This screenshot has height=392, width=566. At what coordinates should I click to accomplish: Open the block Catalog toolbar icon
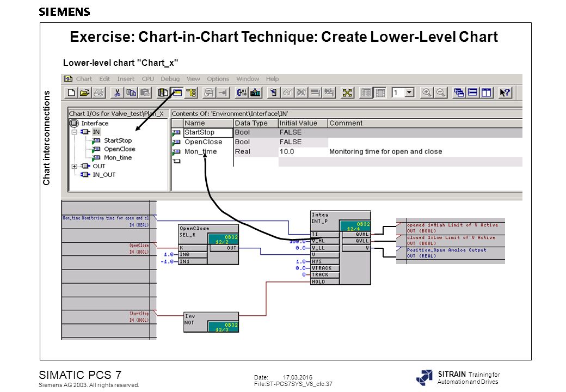pos(163,93)
